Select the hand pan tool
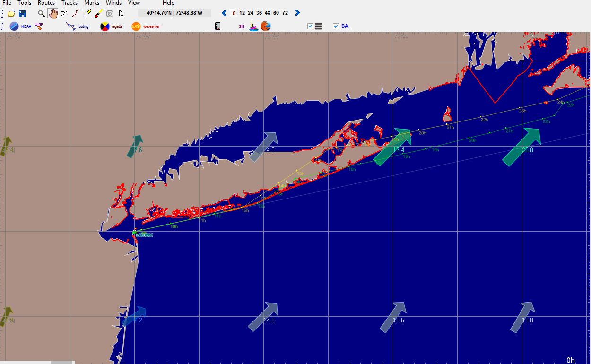591x364 pixels. point(53,14)
